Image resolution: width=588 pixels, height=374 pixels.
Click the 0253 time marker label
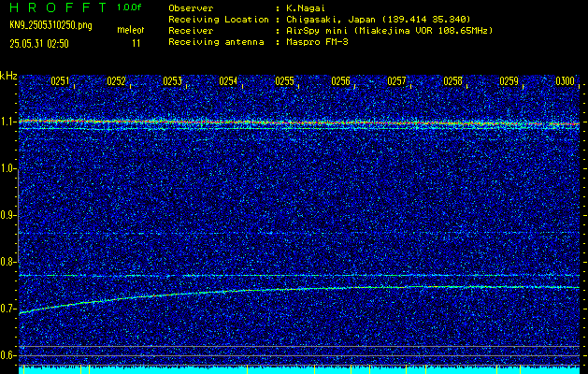pyautogui.click(x=173, y=81)
